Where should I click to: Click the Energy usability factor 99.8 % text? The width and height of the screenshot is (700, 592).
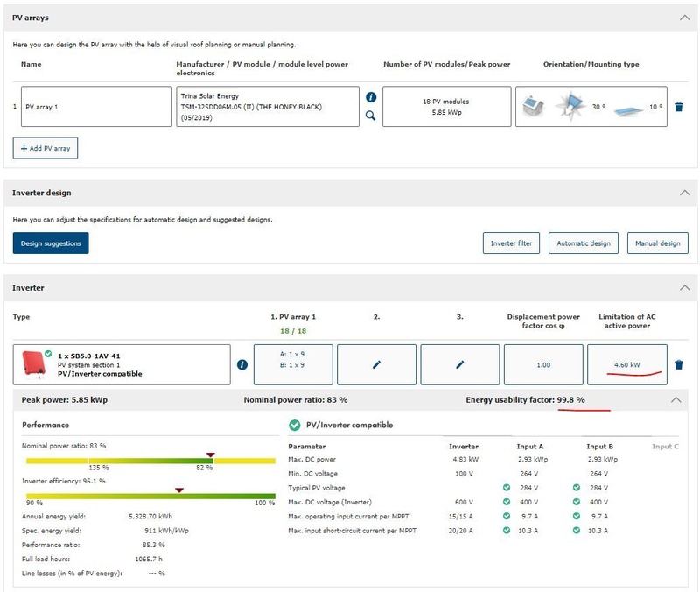(x=526, y=400)
